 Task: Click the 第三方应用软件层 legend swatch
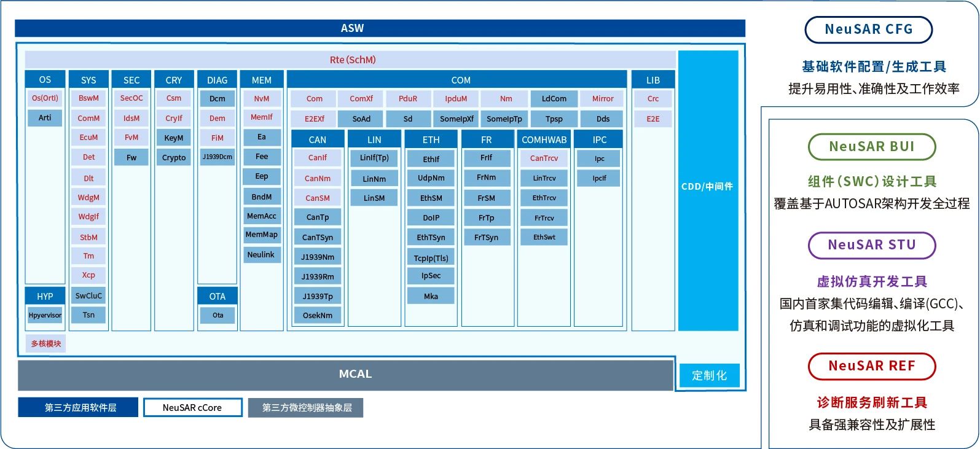[78, 408]
